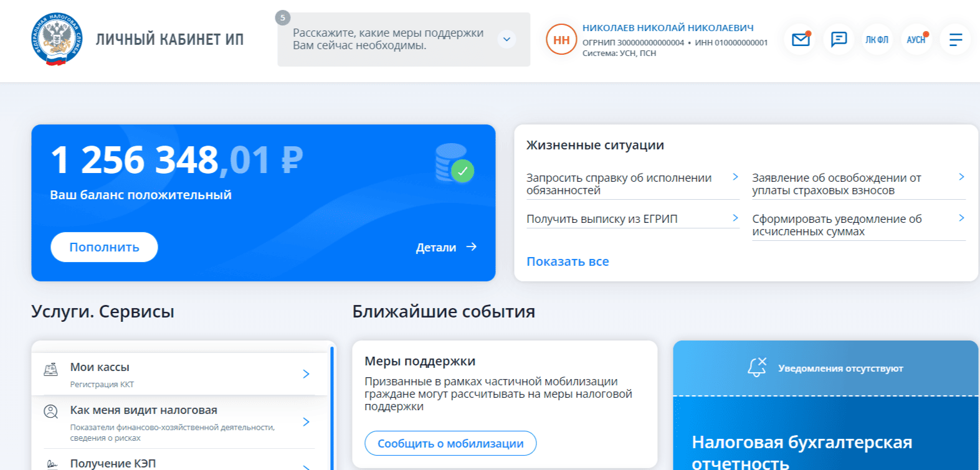Screen dimensions: 980x470
Task: Open Сформировать уведомление об исчисленных суммах
Action: [859, 225]
